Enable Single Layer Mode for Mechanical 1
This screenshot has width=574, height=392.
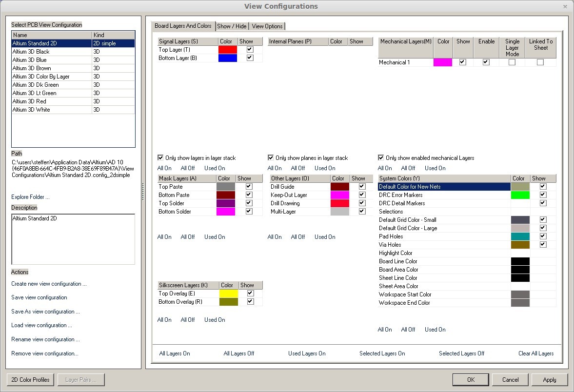pos(512,62)
